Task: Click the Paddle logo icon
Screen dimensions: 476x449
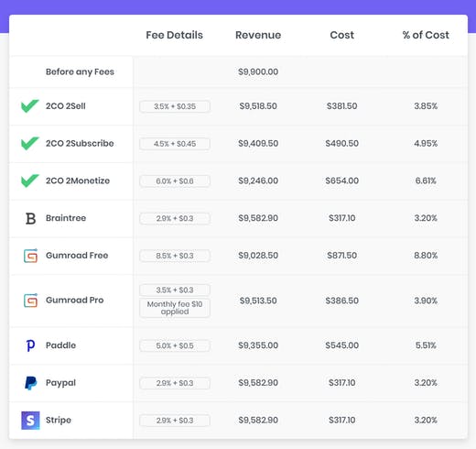Action: point(30,345)
